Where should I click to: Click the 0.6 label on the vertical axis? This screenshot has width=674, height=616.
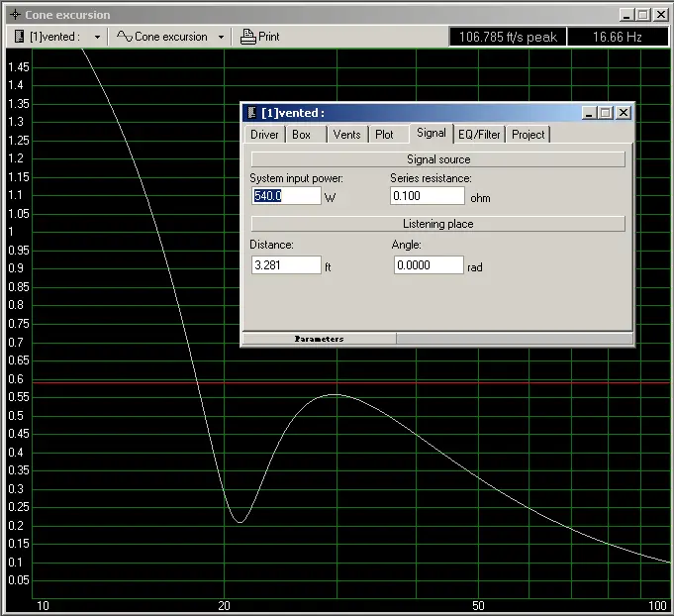(16, 379)
